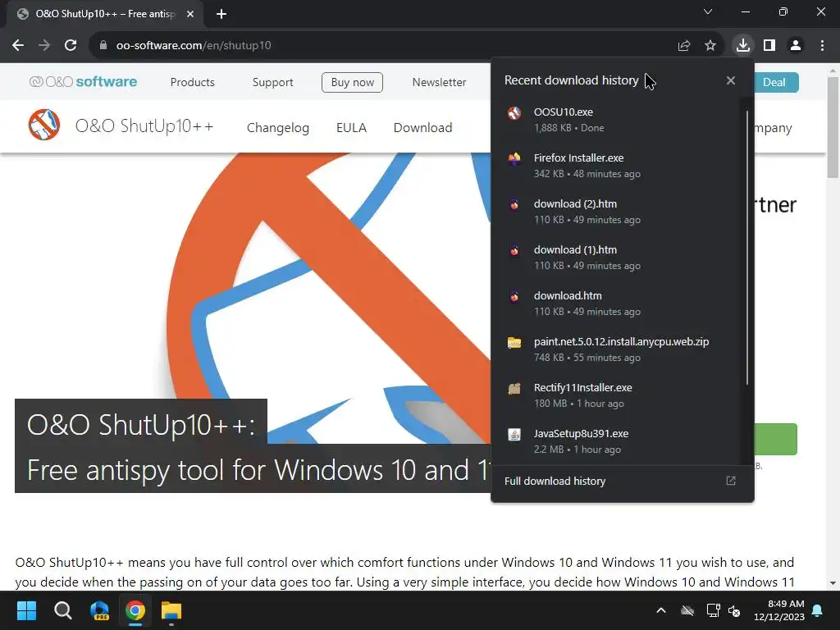840x630 pixels.
Task: Click the green button behind the download popup
Action: point(776,440)
